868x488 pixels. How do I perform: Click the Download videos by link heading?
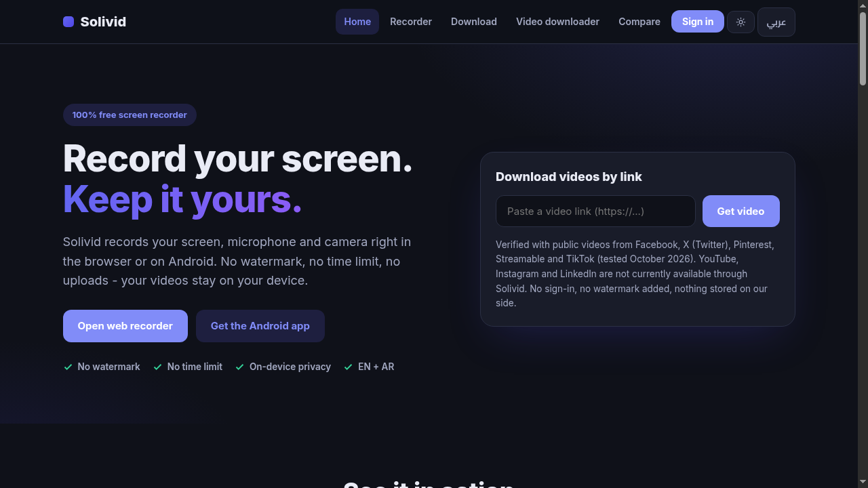pos(569,177)
